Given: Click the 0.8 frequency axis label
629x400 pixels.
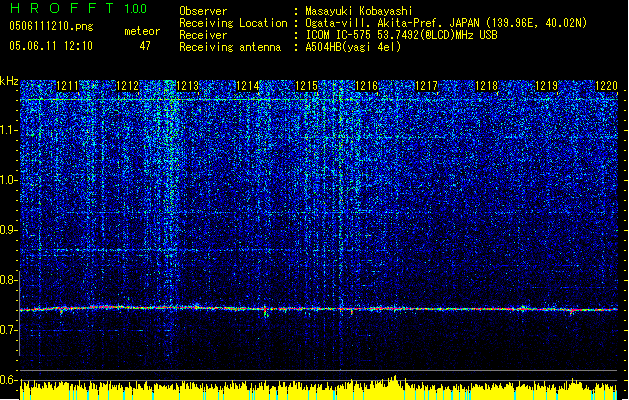Looking at the screenshot, I should pyautogui.click(x=9, y=280).
